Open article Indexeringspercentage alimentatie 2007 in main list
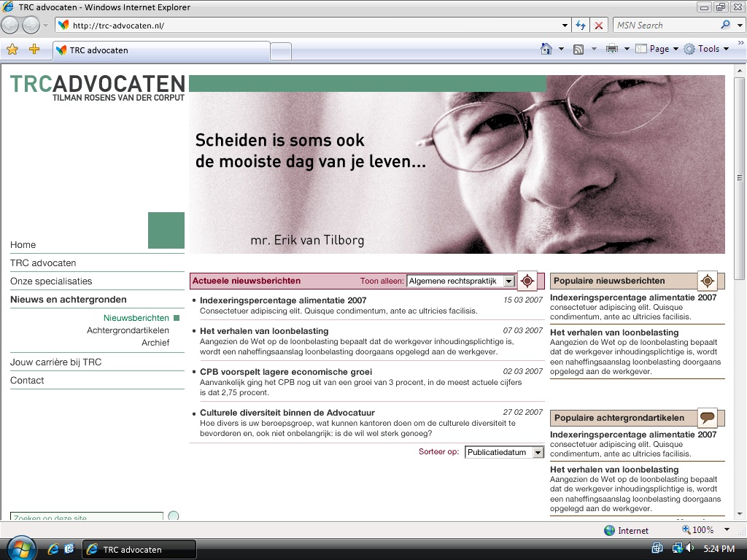 coord(283,300)
